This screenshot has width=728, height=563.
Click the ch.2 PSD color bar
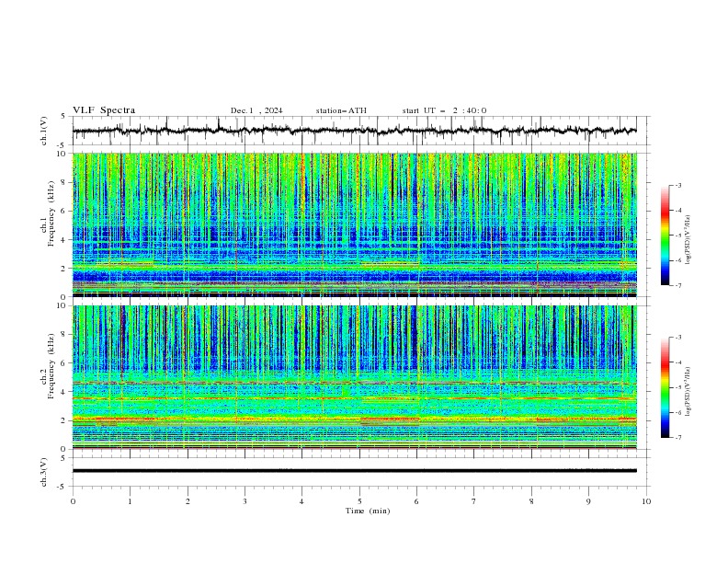[x=665, y=387]
